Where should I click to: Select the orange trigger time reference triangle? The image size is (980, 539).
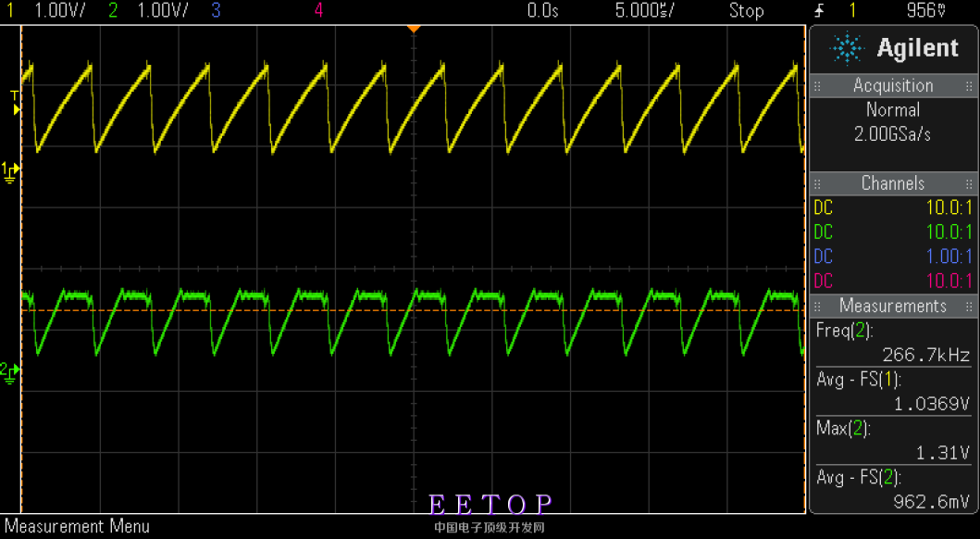(413, 29)
